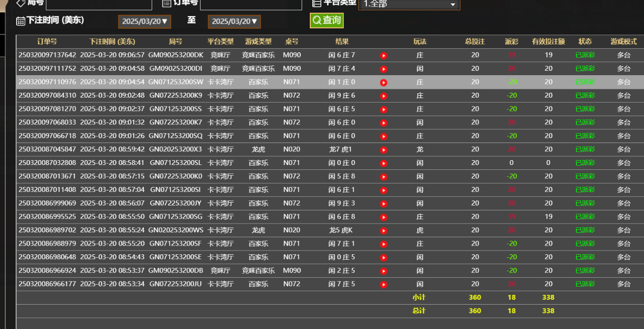
Task: Select the row with round GM090253200DB
Action: [x=176, y=270]
